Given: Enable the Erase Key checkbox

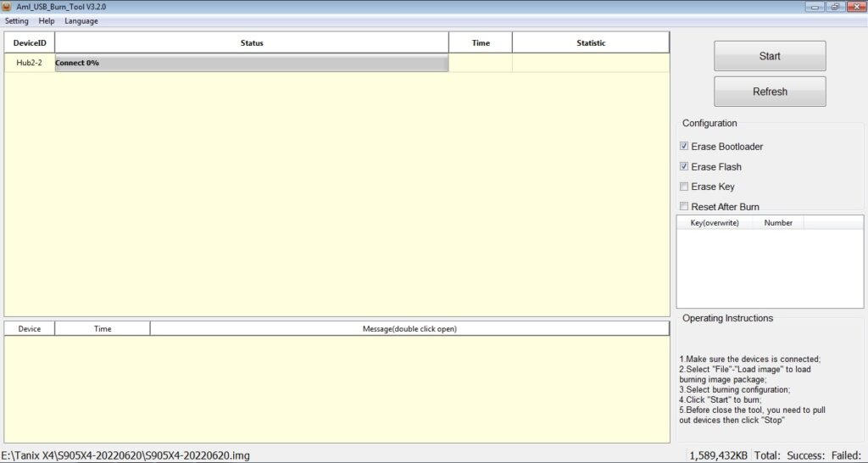Looking at the screenshot, I should [x=684, y=187].
